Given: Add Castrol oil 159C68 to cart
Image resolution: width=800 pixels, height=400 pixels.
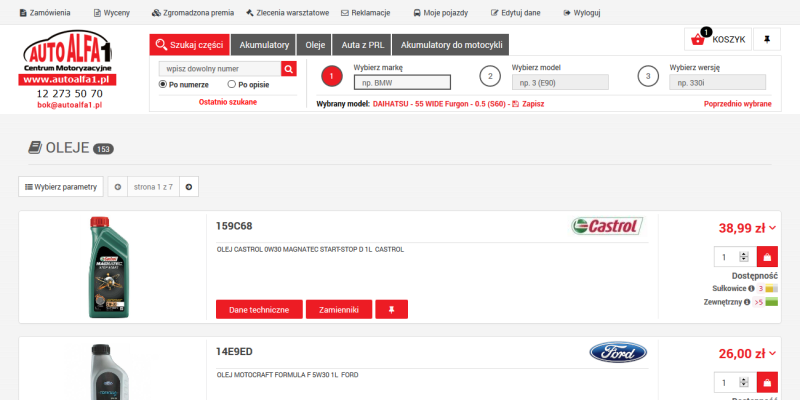Looking at the screenshot, I should 767,257.
